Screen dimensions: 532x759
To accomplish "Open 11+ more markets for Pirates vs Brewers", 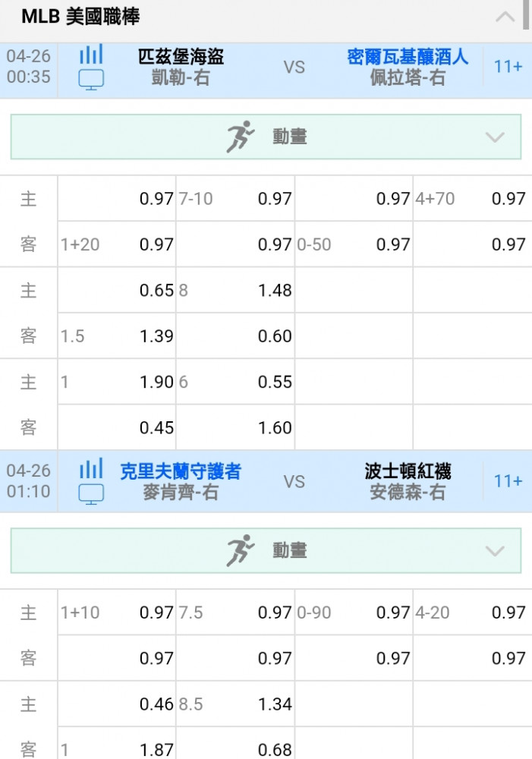I will click(508, 66).
